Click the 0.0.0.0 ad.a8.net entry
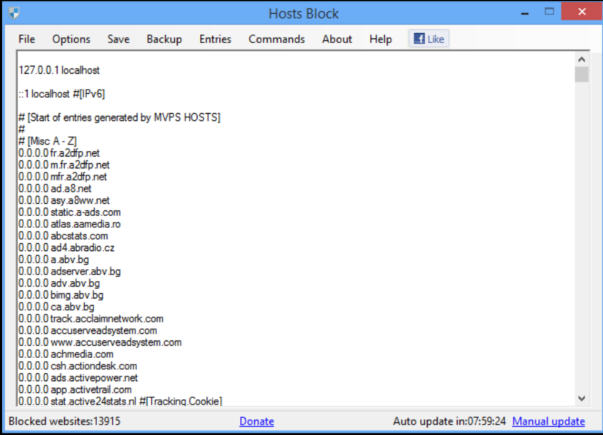The image size is (603, 435). point(55,188)
